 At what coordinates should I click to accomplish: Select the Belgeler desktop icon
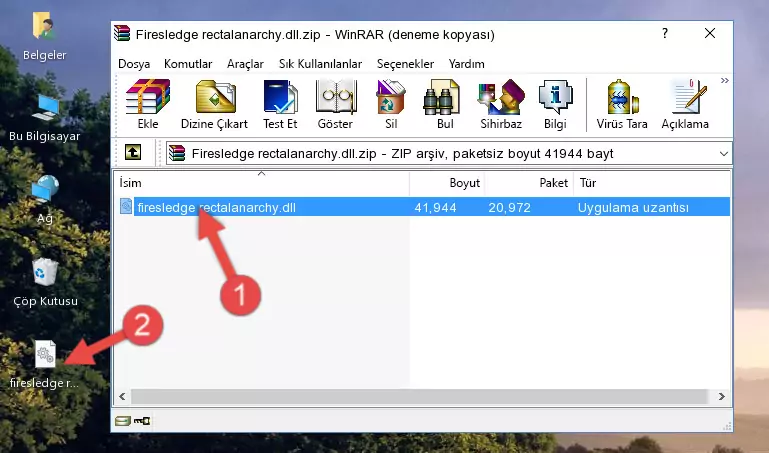[45, 37]
